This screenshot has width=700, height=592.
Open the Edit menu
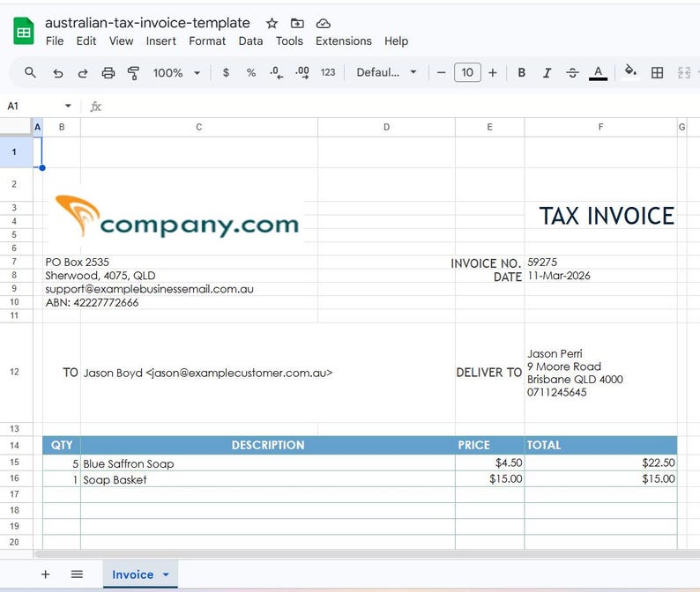(86, 41)
